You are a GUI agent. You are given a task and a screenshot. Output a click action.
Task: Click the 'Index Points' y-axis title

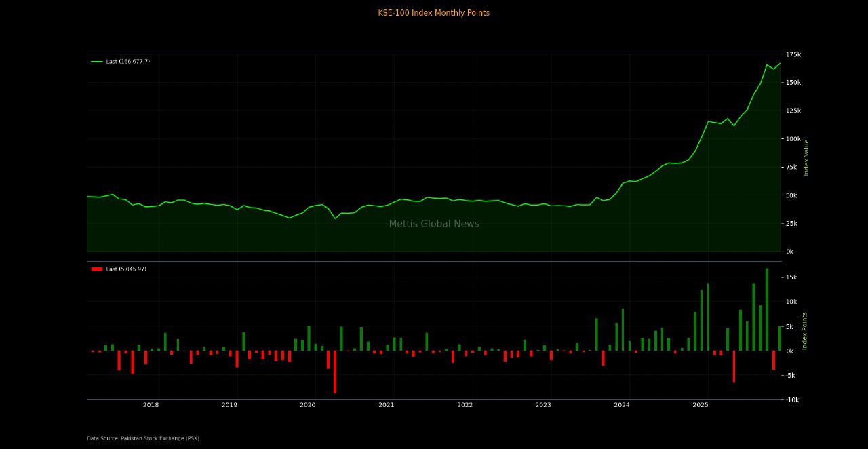pos(805,331)
